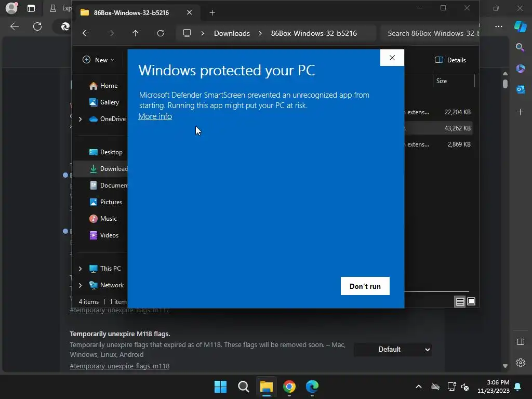Open the New dropdown in File Explorer
The image size is (532, 399).
pyautogui.click(x=98, y=60)
